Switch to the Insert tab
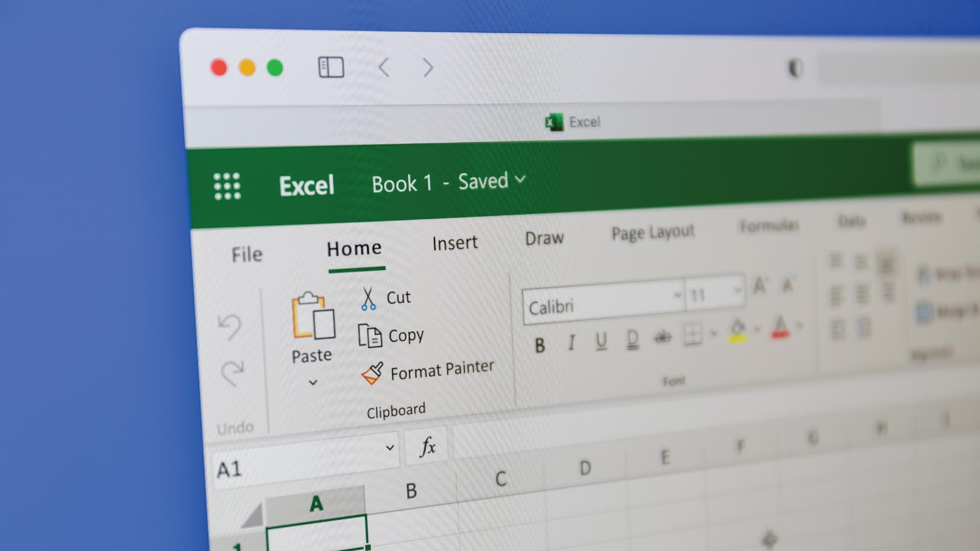The image size is (980, 551). pyautogui.click(x=454, y=243)
